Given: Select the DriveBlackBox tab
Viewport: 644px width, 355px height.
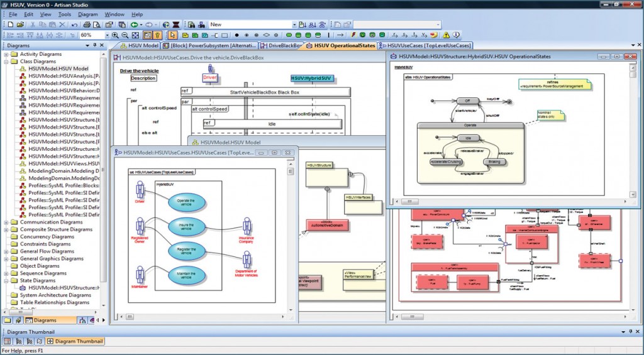Looking at the screenshot, I should [282, 46].
